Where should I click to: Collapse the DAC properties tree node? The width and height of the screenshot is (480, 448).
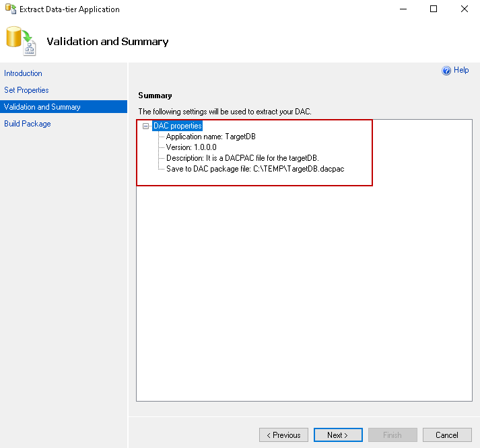(x=146, y=126)
